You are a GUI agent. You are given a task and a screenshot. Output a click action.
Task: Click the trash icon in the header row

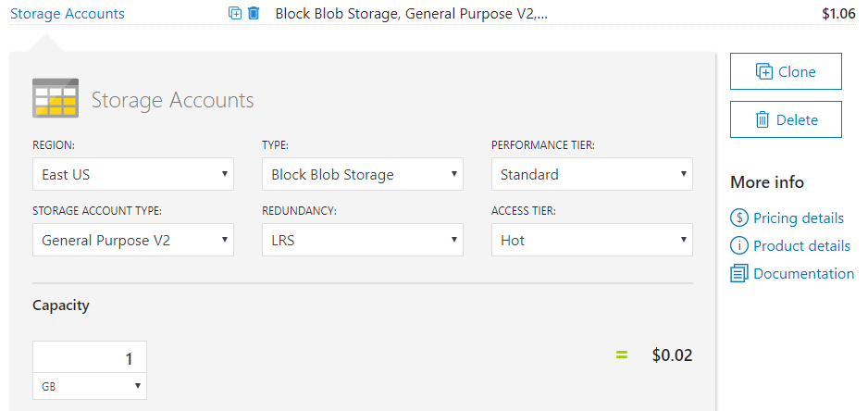(x=254, y=14)
